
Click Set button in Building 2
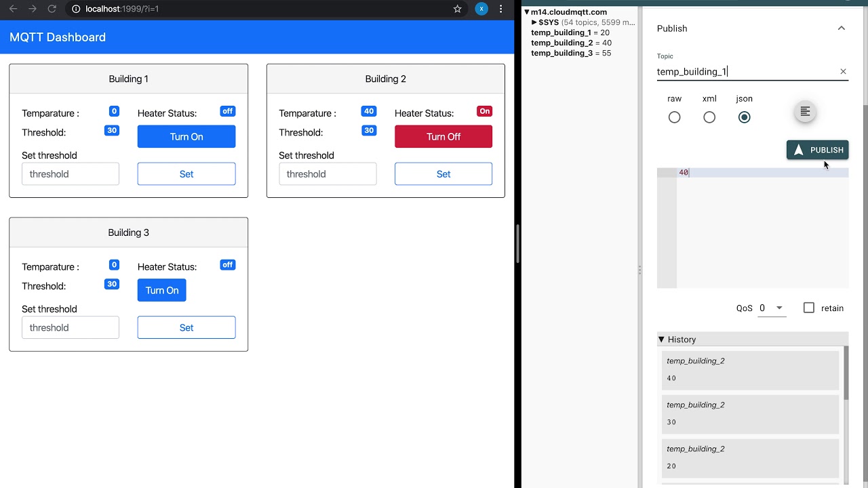click(x=443, y=174)
